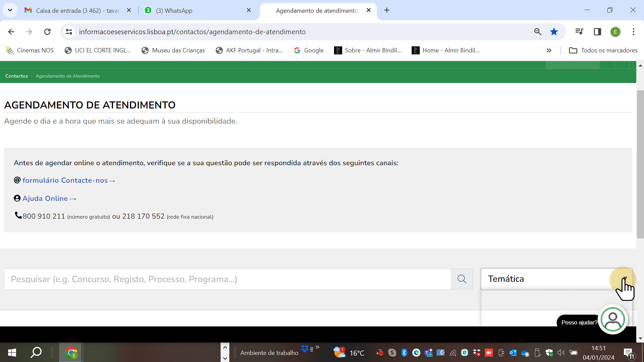Open Outlook from the system tray
The image size is (644, 362).
[513, 353]
